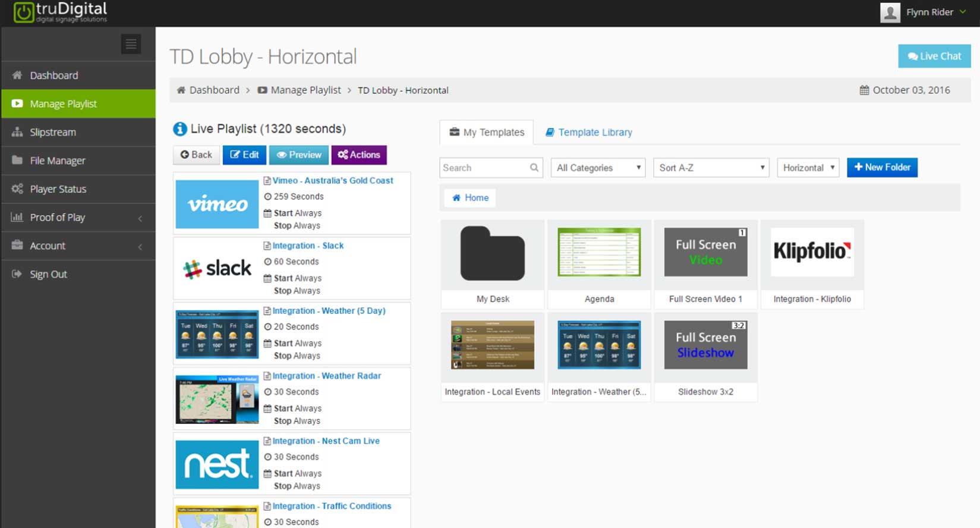Select the Slideshow 3x2 template

[705, 357]
